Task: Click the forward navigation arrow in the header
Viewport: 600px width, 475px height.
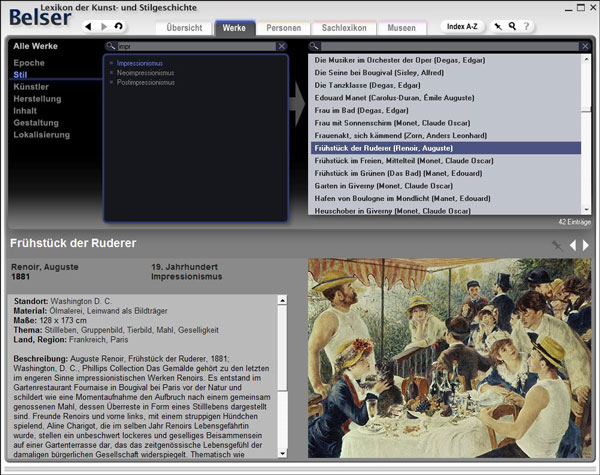Action: coord(104,26)
